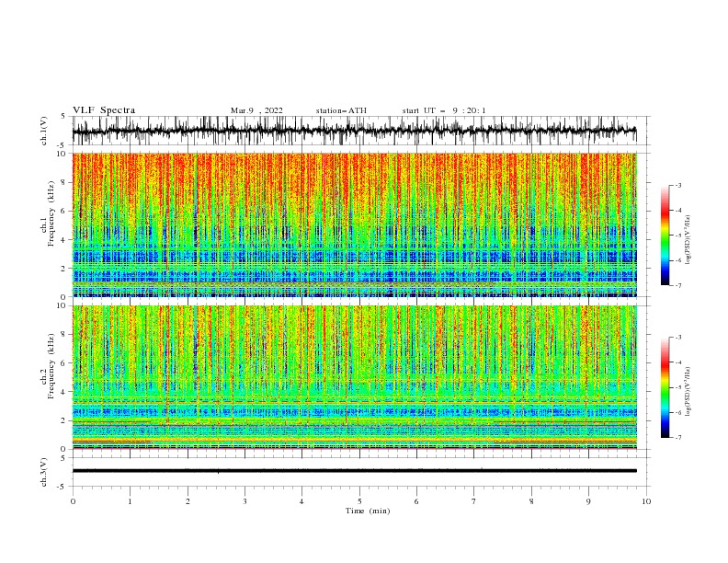The width and height of the screenshot is (728, 563).
Task: Click time axis tick label "1"
Action: pos(130,501)
